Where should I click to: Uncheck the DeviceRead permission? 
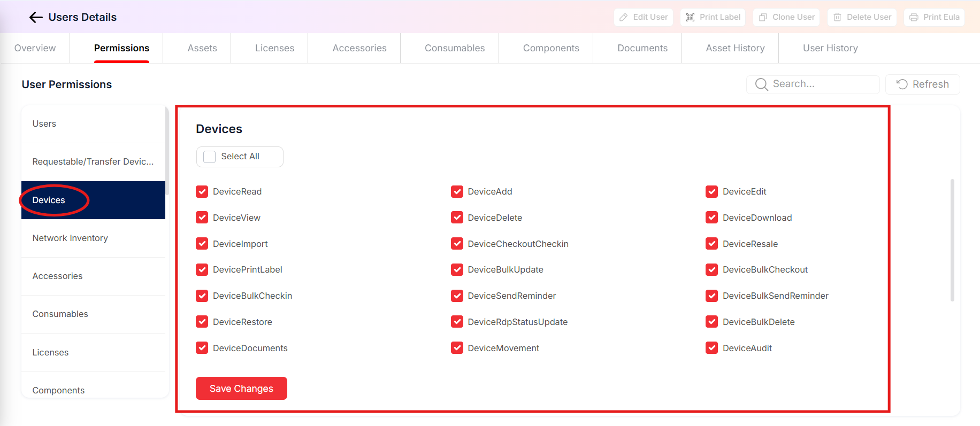click(x=202, y=191)
